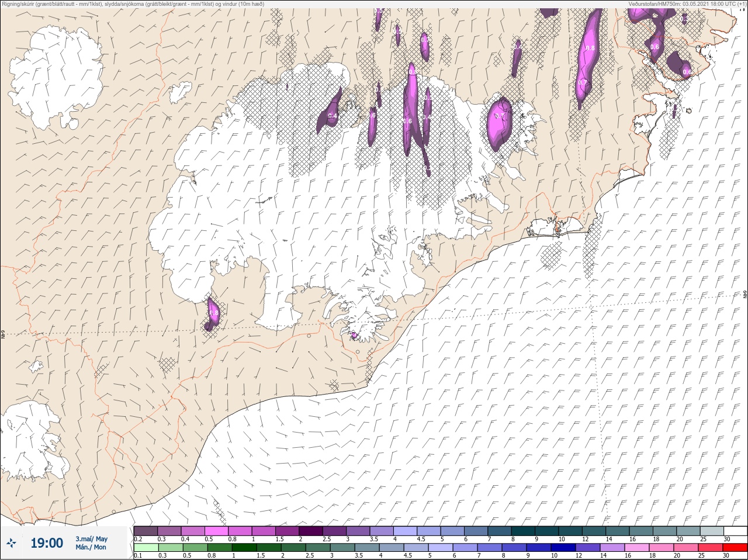This screenshot has height=560, width=748.
Task: Click the large oval magenta snow cell in the northeast
Action: [499, 123]
